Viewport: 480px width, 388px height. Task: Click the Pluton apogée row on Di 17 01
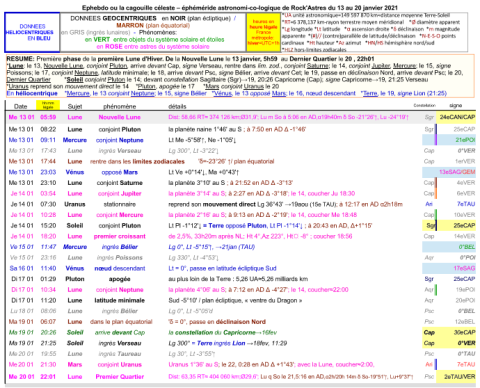pyautogui.click(x=240, y=279)
